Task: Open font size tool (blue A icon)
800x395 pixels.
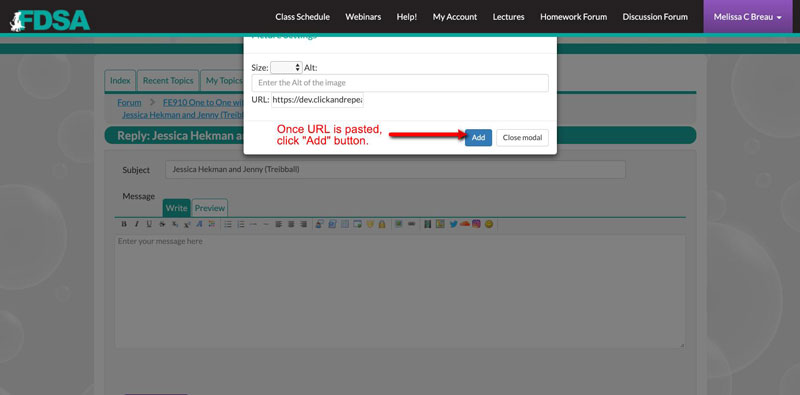Action: click(199, 224)
